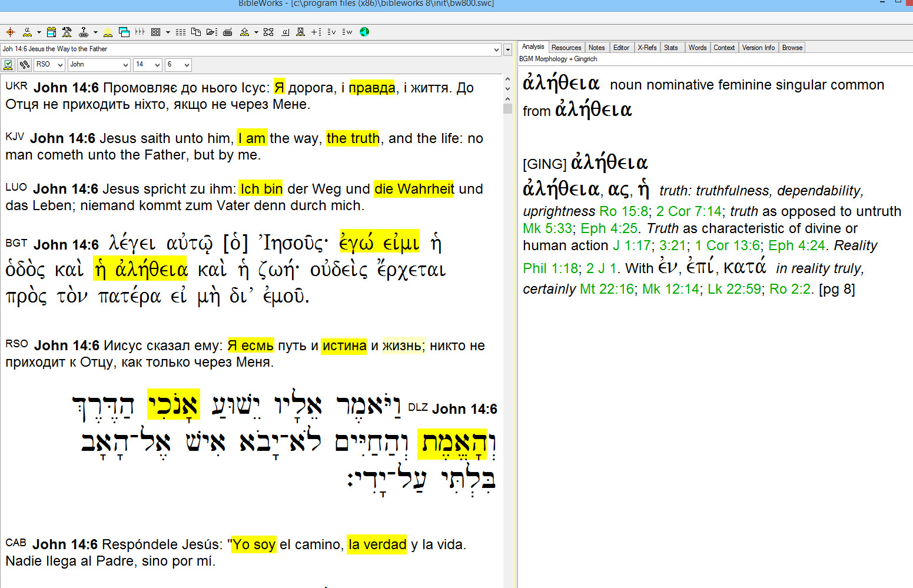Click the dotted 'v' toolbar icon

point(331,32)
